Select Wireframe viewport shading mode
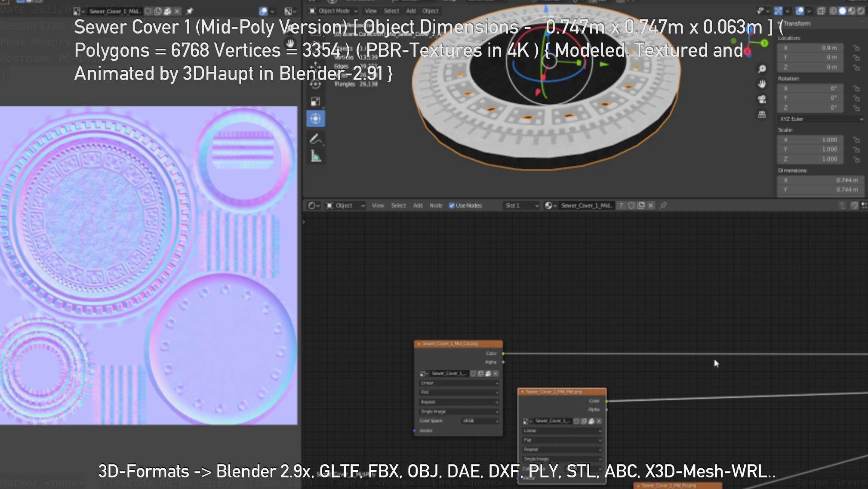This screenshot has height=489, width=868. pos(834,11)
